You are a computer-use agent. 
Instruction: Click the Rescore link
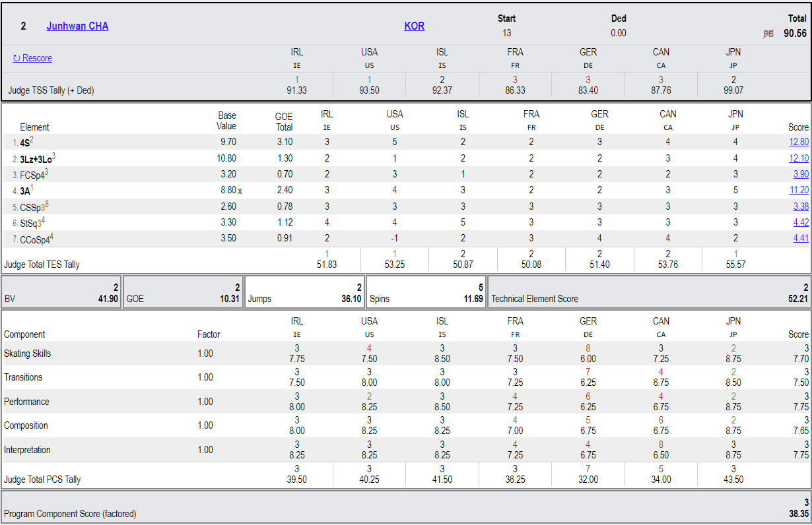(x=32, y=58)
